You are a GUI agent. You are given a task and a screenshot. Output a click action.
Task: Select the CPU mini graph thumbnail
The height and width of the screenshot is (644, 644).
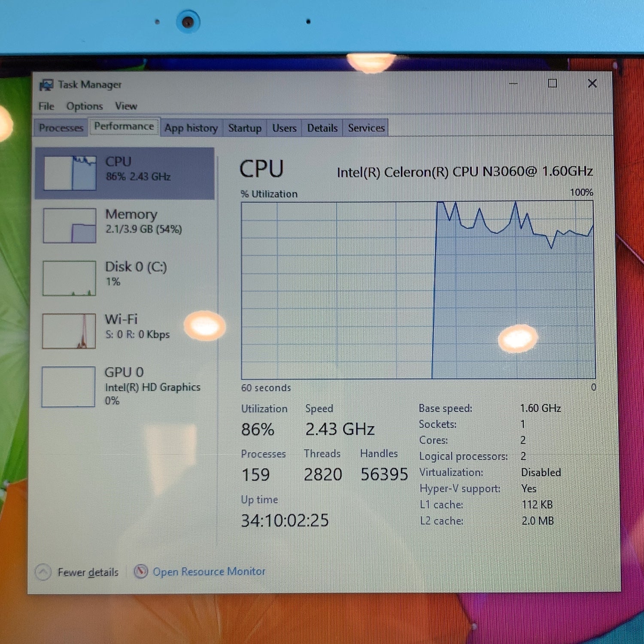pos(70,173)
